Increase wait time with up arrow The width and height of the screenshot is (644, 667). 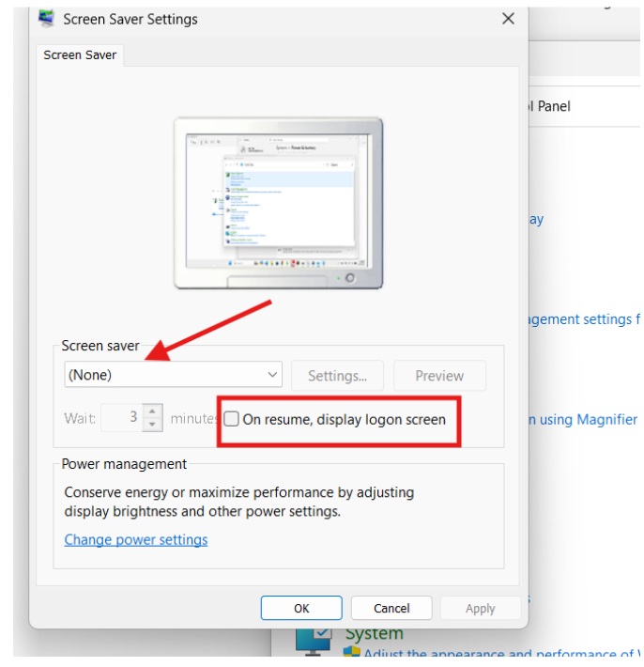pyautogui.click(x=153, y=411)
